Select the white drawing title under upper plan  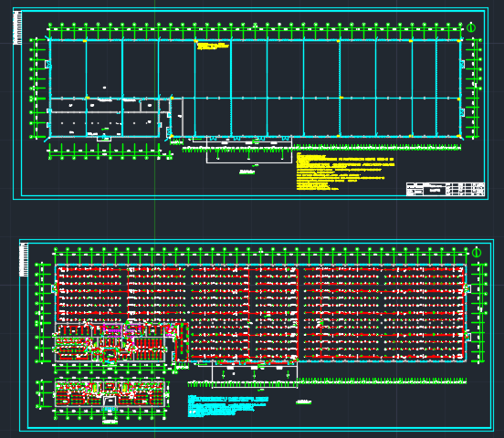[247, 172]
